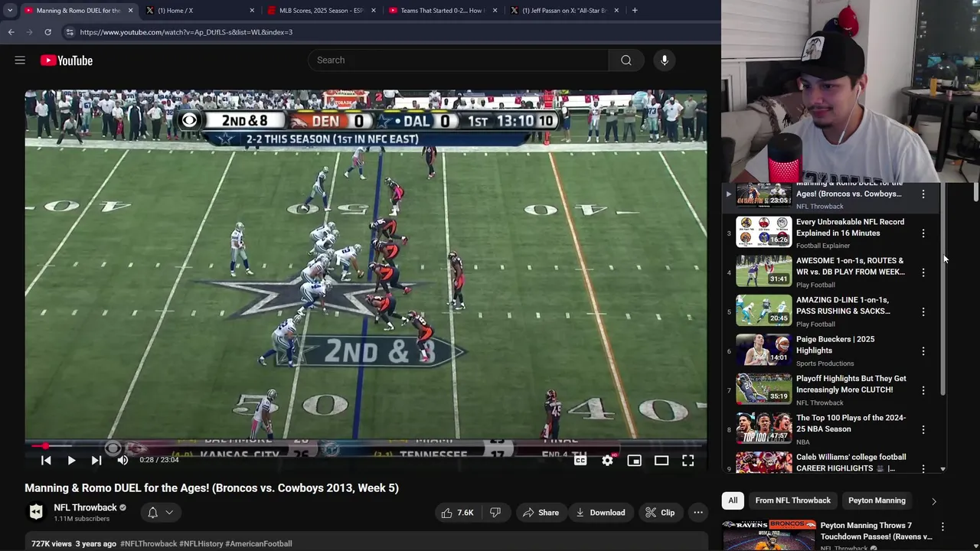Image resolution: width=980 pixels, height=551 pixels.
Task: Click the search magnifier button
Action: point(626,60)
